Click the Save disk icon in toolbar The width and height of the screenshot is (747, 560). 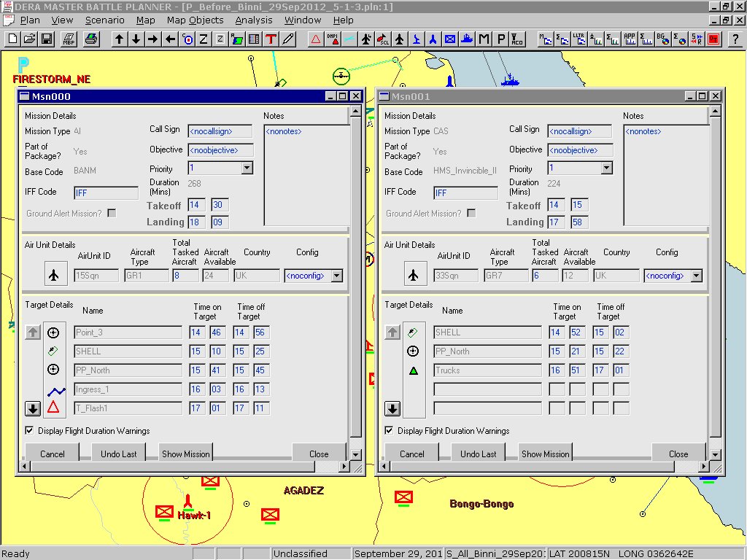(x=47, y=39)
